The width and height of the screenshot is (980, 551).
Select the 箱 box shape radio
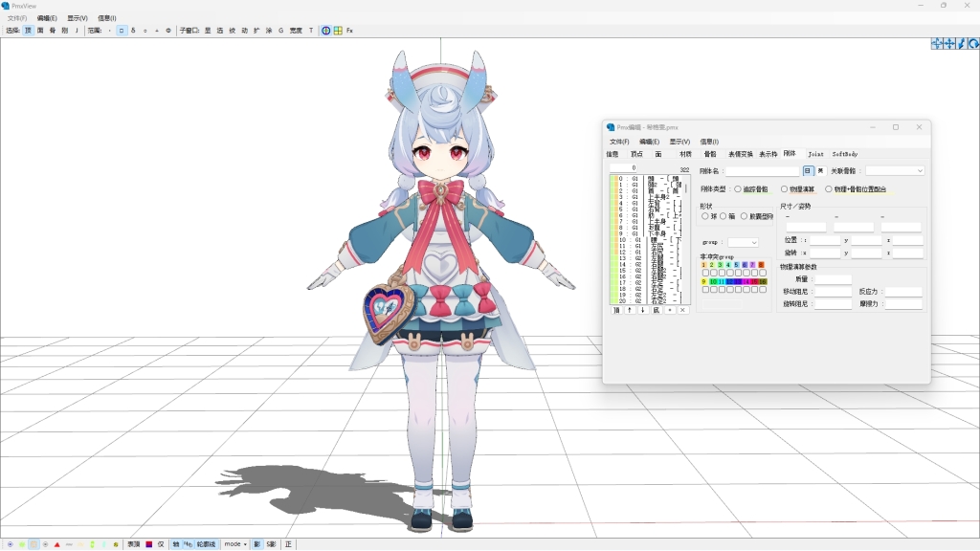click(x=724, y=216)
